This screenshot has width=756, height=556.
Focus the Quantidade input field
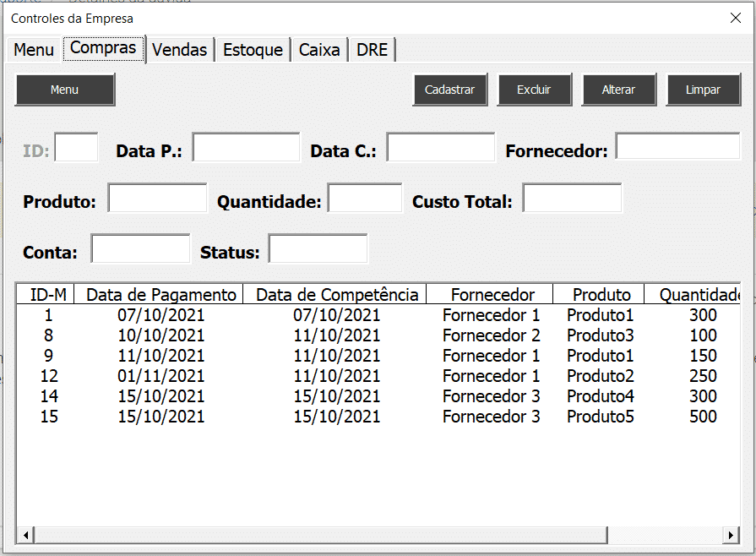[365, 197]
